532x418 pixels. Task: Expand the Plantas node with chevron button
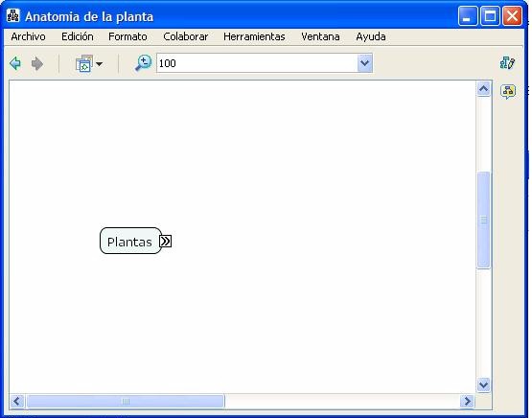coord(165,242)
